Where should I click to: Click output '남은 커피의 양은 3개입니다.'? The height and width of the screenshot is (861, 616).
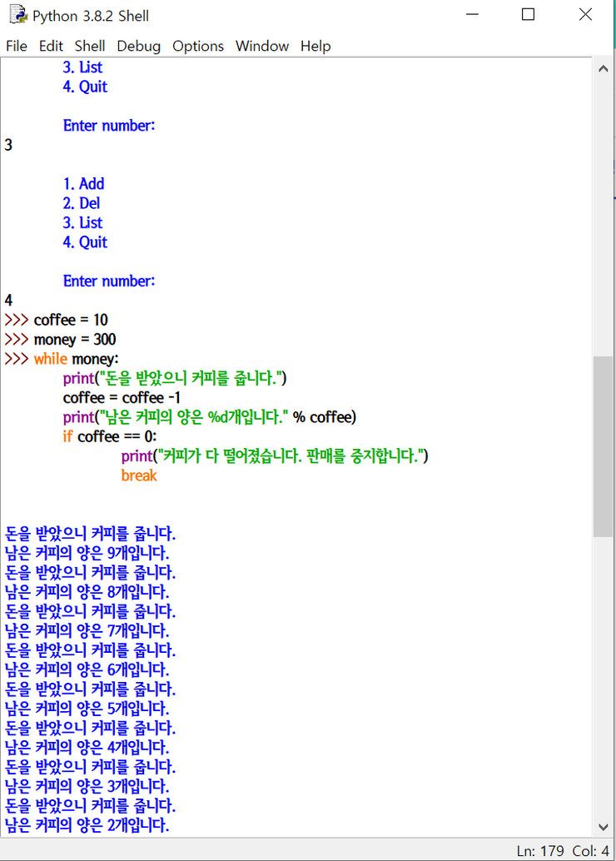coord(87,786)
